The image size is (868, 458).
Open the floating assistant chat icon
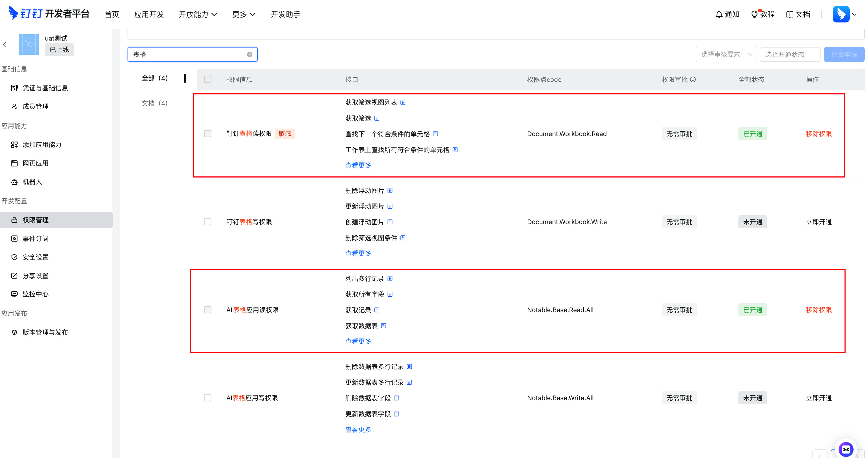pos(846,449)
